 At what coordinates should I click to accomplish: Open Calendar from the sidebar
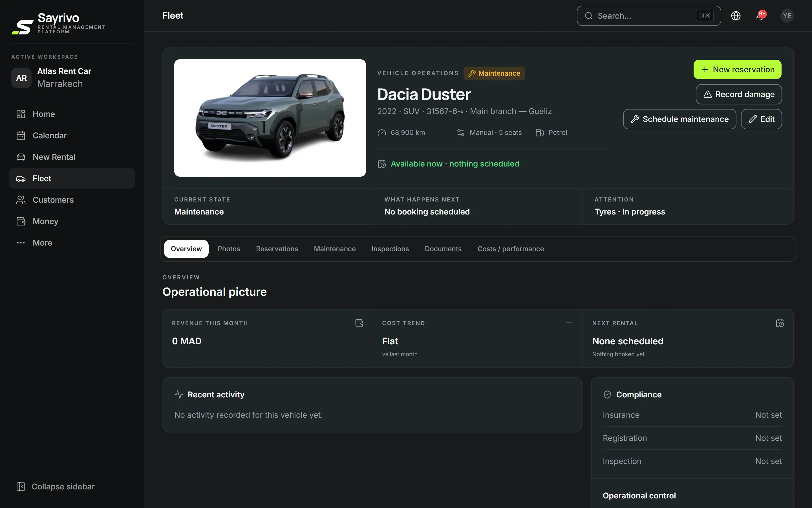[x=71, y=135]
